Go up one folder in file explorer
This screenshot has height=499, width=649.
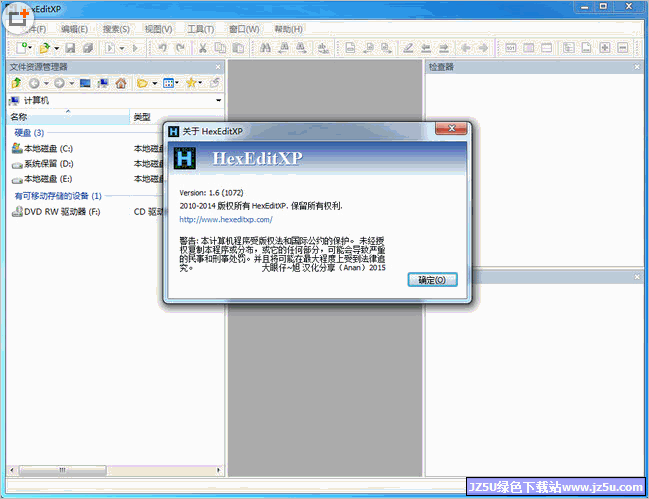[16, 83]
